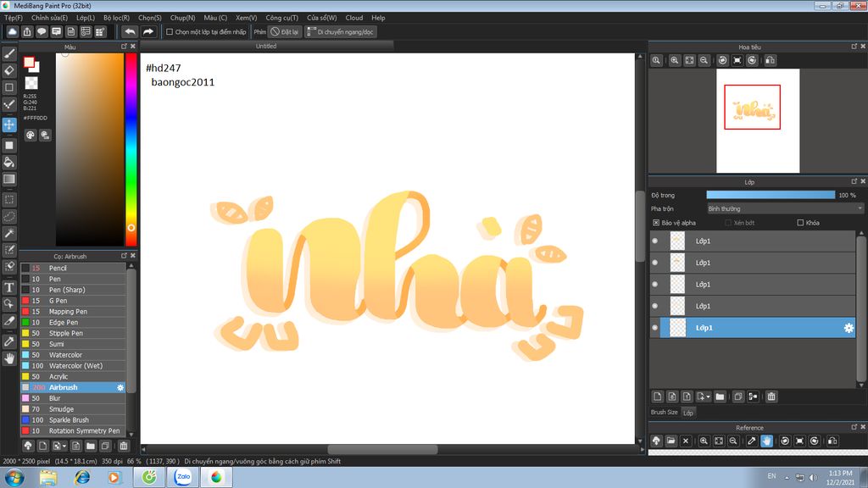Screen dimensions: 868x488
Task: Open image file in the Reference panel
Action: pyautogui.click(x=671, y=441)
